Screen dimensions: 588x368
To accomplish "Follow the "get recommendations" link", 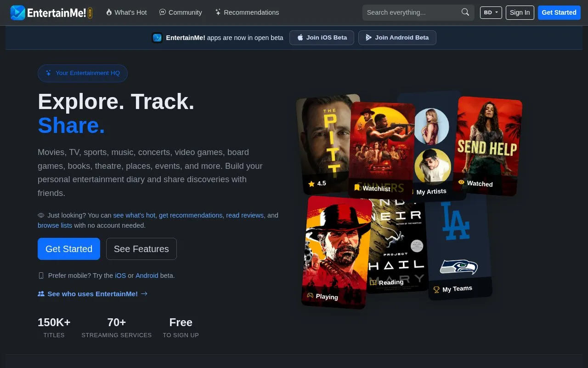I will [191, 215].
